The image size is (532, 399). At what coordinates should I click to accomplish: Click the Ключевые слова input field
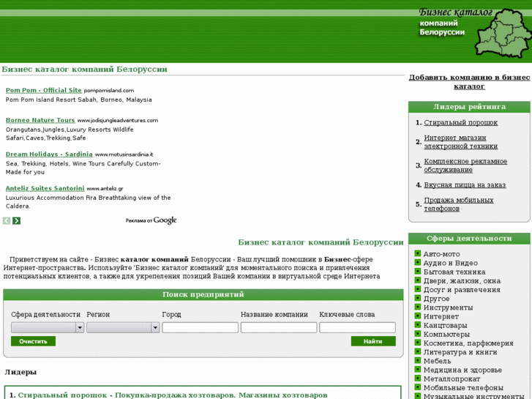pyautogui.click(x=357, y=327)
